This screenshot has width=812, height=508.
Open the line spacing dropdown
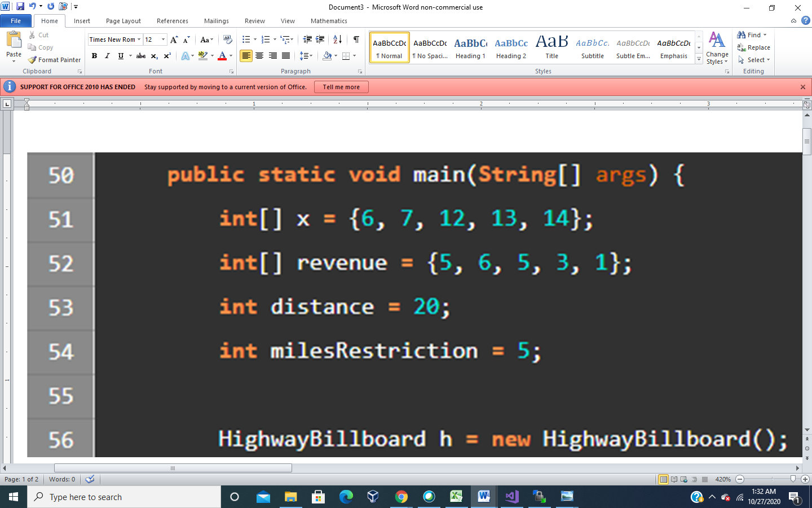tap(306, 56)
